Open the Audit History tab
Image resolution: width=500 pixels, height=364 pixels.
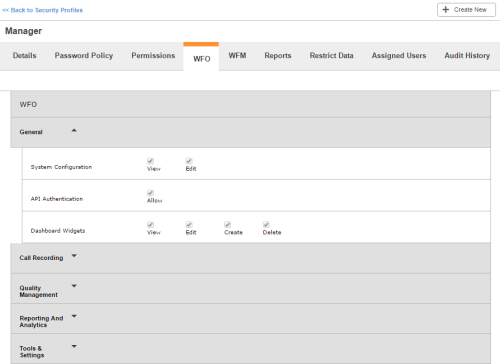click(x=467, y=56)
